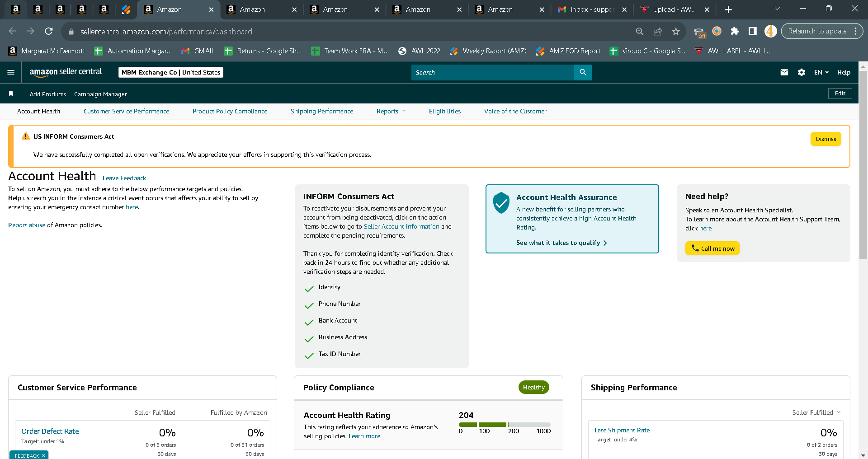
Task: Open the hamburger navigation menu
Action: pos(11,72)
